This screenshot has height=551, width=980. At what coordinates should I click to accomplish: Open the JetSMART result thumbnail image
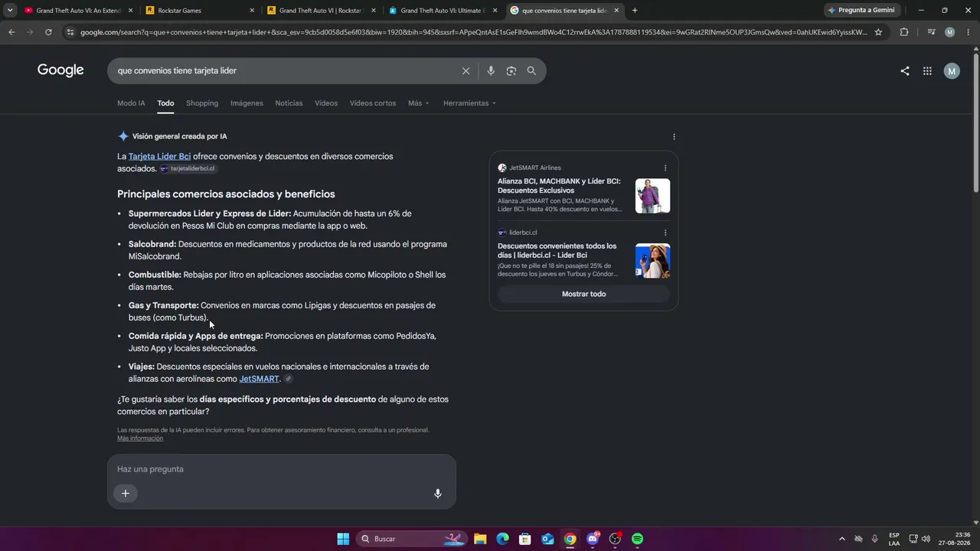coord(652,196)
